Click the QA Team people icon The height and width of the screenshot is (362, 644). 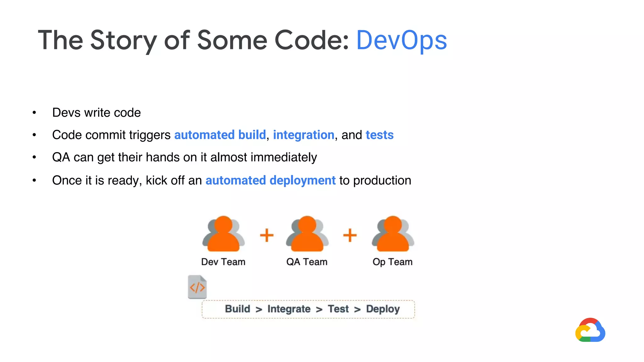point(307,233)
